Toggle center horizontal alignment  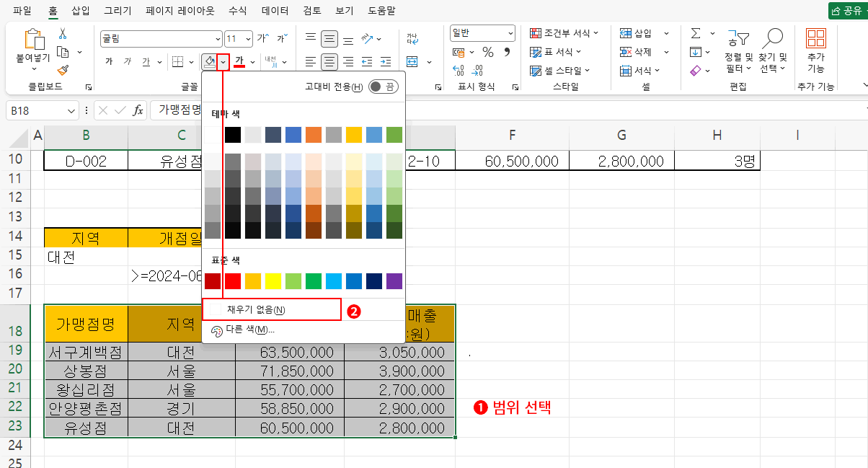(x=329, y=62)
